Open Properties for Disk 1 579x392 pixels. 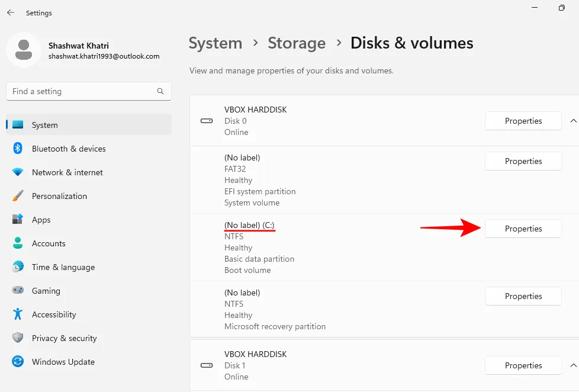click(x=523, y=365)
